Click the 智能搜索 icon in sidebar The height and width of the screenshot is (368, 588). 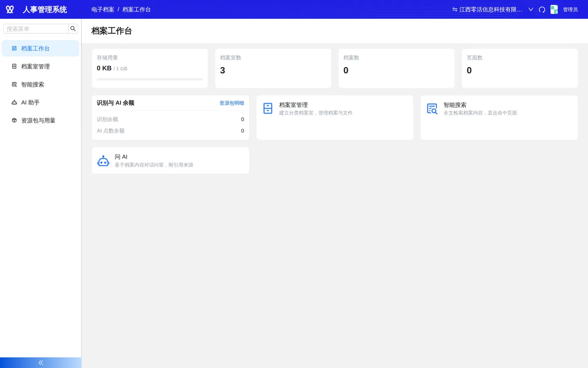pos(14,84)
